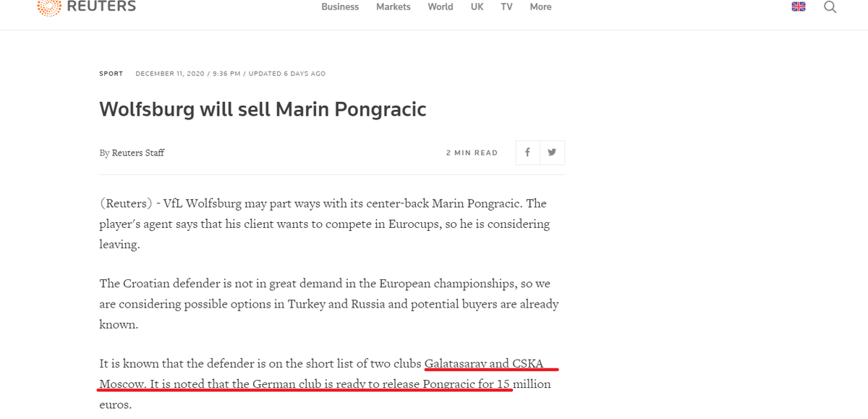Go to the World section

coord(441,7)
